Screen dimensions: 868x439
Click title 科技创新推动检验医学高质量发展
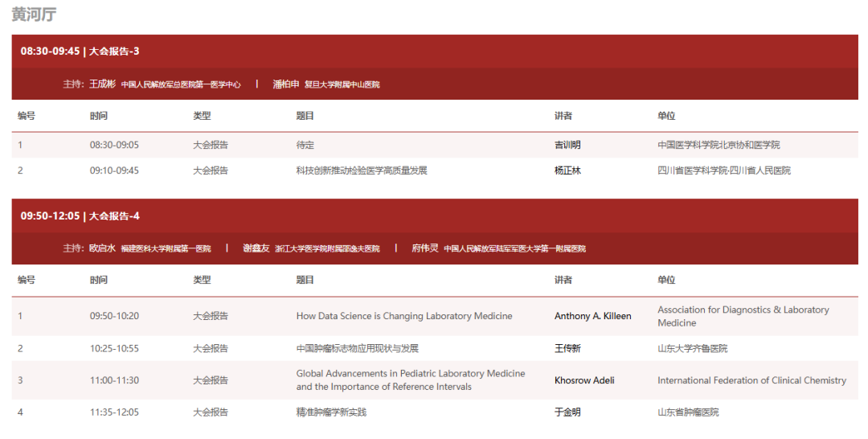[x=362, y=170]
